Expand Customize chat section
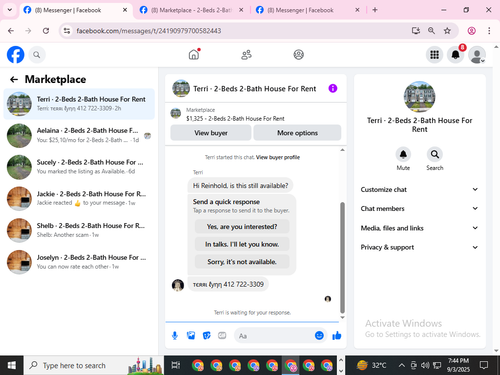The image size is (500, 375). (419, 189)
